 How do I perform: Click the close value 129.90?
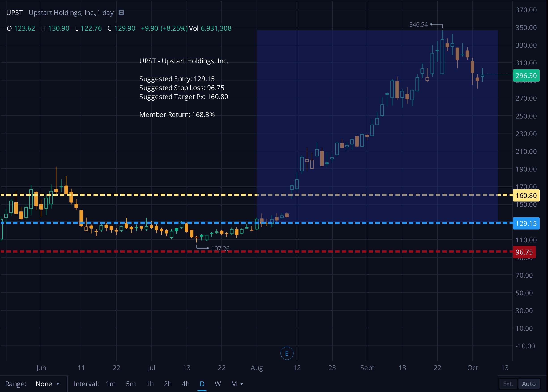(125, 28)
